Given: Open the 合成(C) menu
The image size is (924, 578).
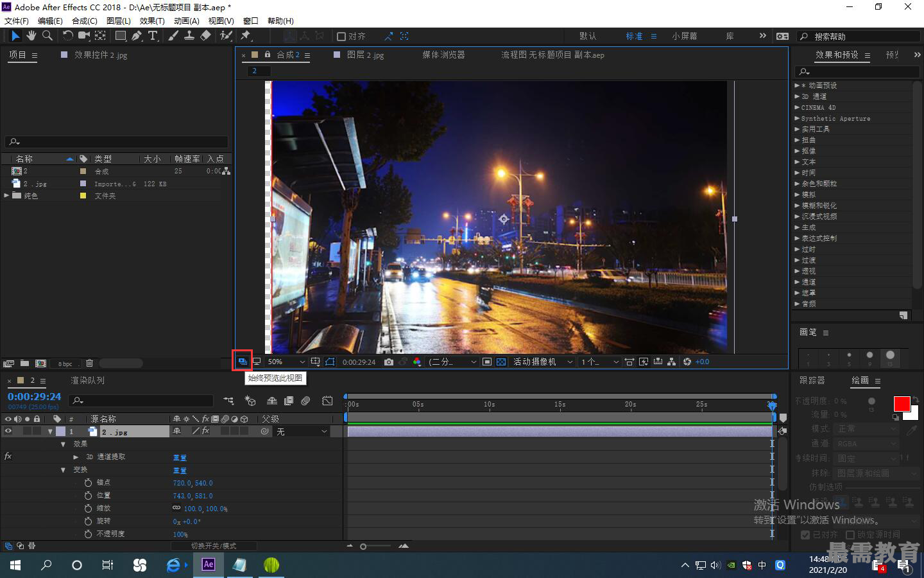Looking at the screenshot, I should point(84,21).
